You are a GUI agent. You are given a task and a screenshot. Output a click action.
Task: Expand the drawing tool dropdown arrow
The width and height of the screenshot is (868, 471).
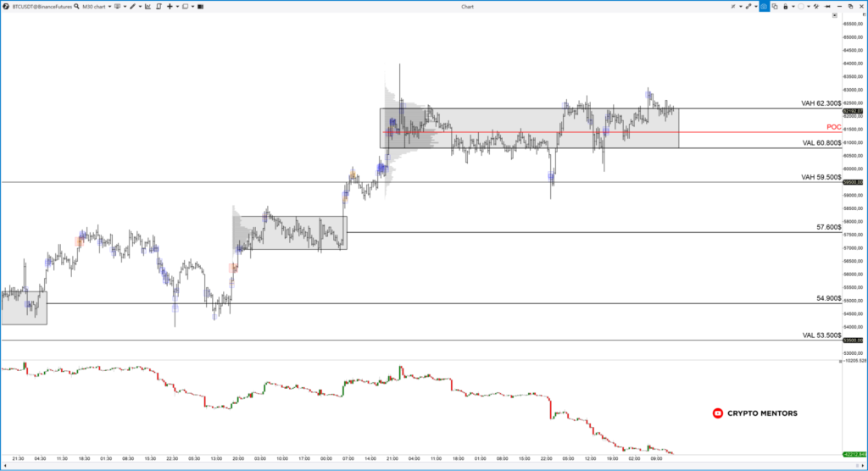point(140,6)
